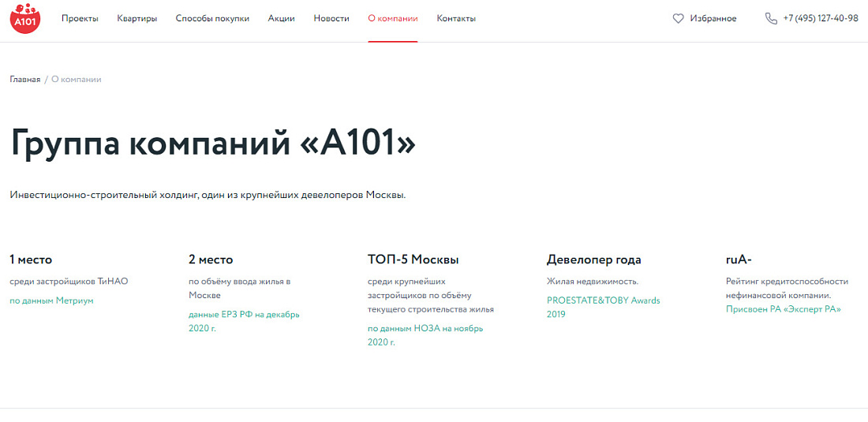Select the О компании menu item
Screen dimensions: 868x422
[x=393, y=19]
